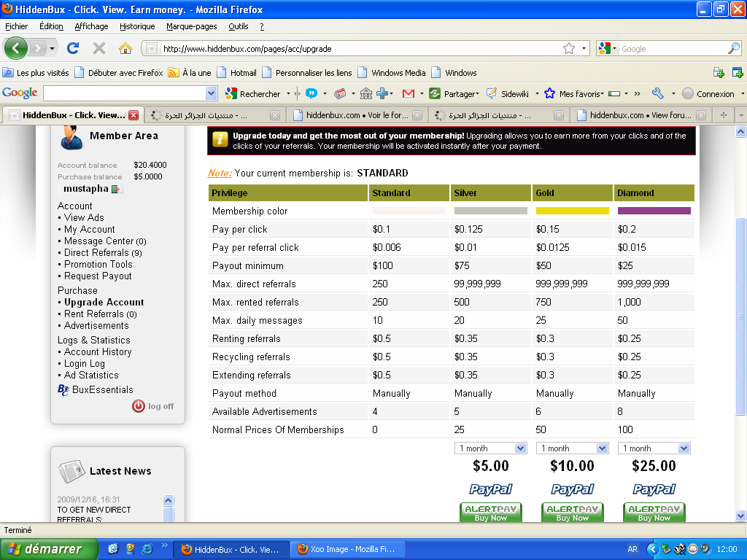Click the bank building icon in Google toolbar
Viewport: 747px width, 560px height.
[x=366, y=93]
